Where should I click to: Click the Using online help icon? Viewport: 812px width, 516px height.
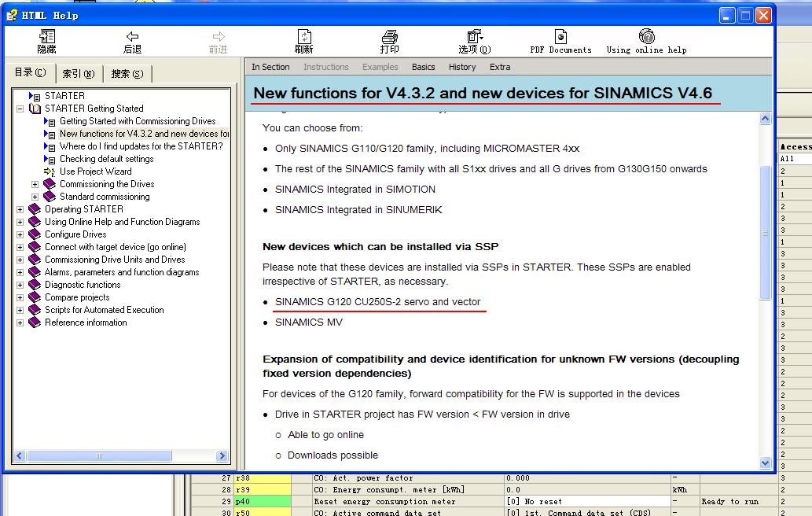646,36
